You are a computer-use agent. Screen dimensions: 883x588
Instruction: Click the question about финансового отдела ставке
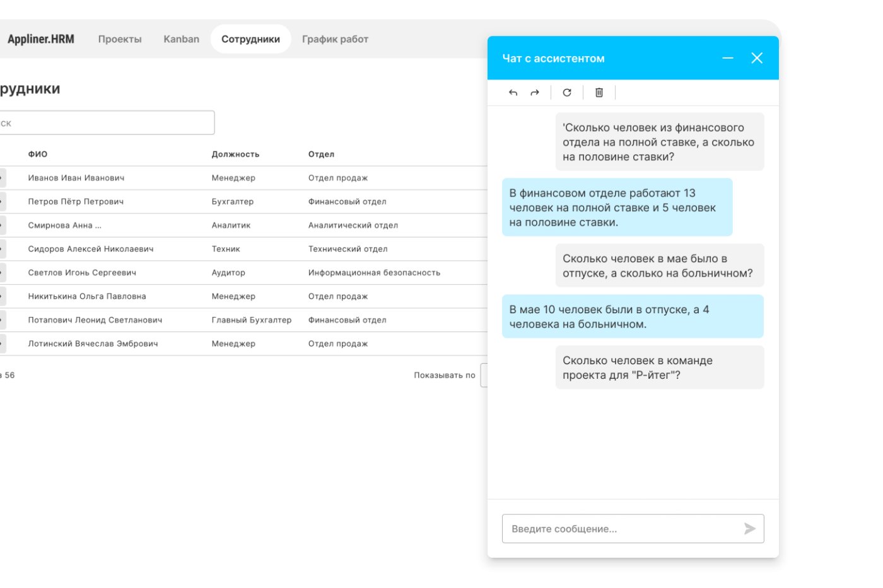click(660, 142)
